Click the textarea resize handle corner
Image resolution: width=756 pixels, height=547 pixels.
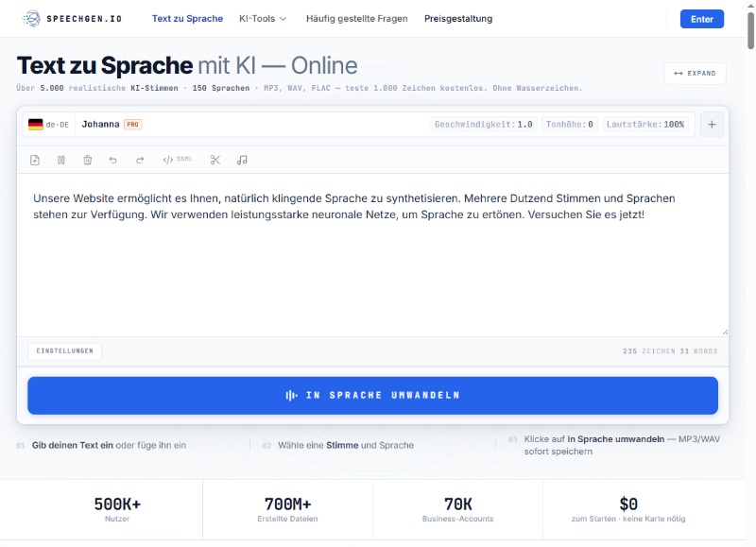point(725,332)
